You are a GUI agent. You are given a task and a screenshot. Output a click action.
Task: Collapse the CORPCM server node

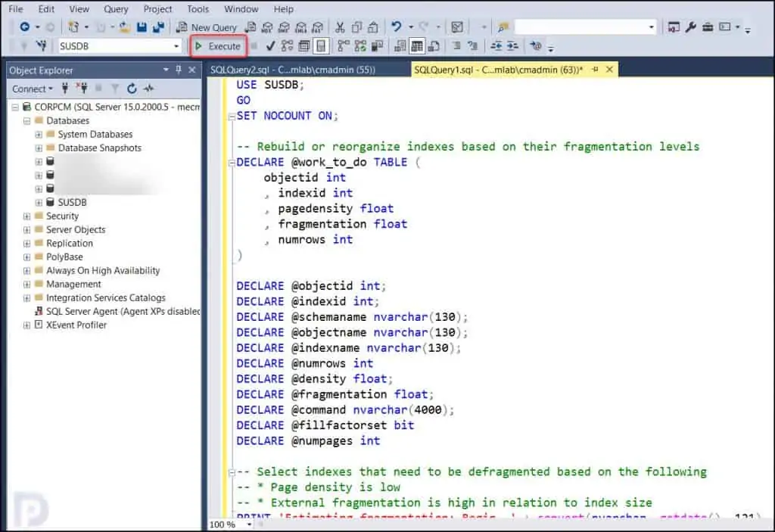tap(15, 107)
